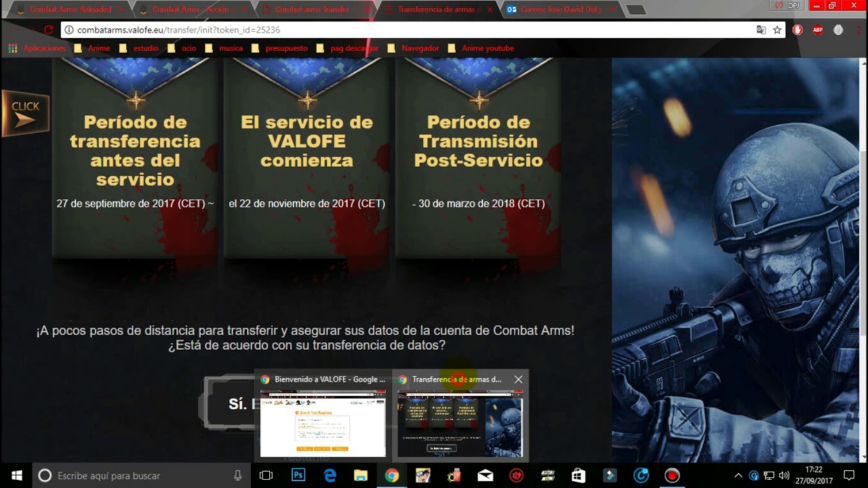Click the network icon in system tray

(769, 476)
